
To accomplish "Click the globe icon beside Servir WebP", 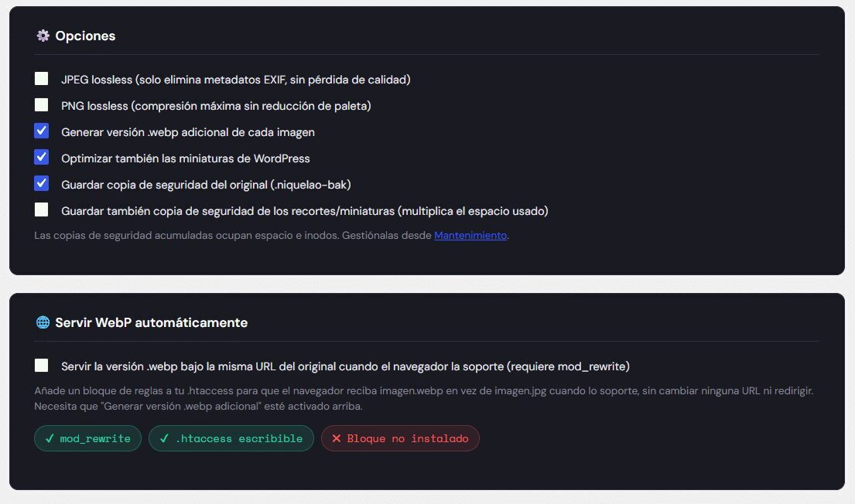I will point(43,322).
